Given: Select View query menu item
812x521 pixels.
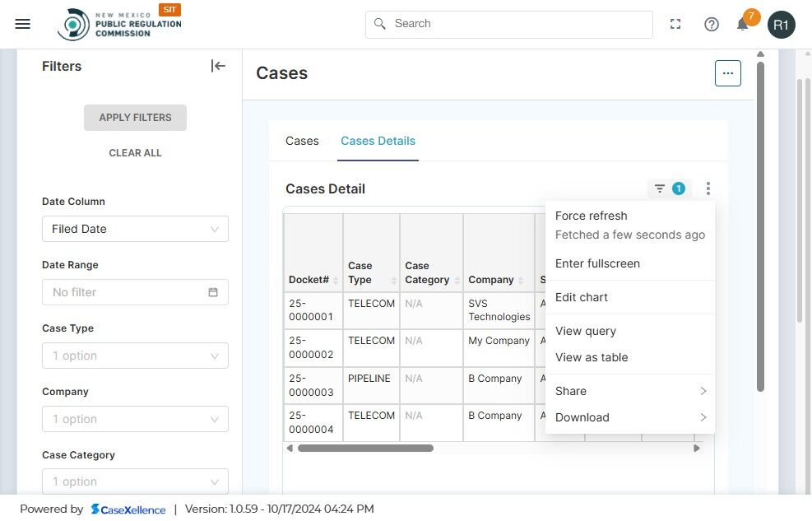Looking at the screenshot, I should 630,331.
